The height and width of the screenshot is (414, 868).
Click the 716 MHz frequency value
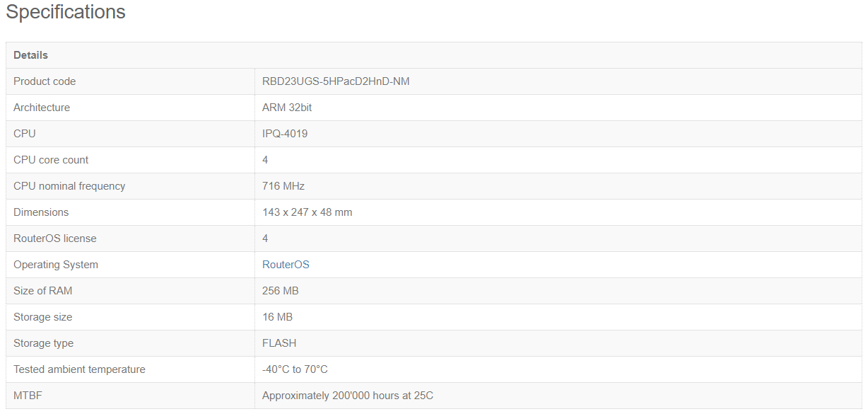point(283,186)
